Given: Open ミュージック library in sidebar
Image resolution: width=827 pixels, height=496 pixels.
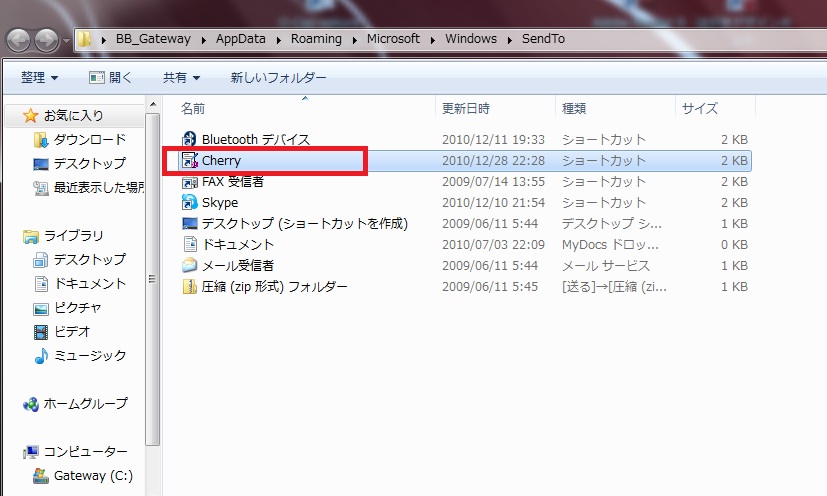Looking at the screenshot, I should pos(90,355).
